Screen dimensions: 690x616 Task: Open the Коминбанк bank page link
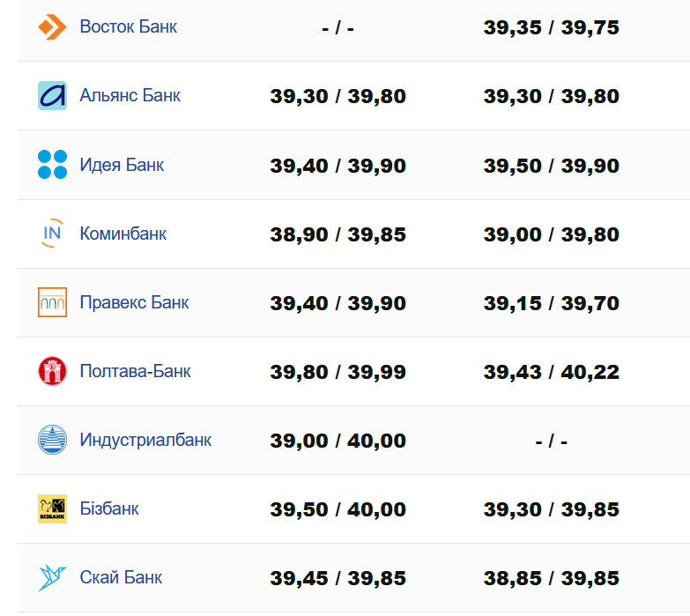122,234
